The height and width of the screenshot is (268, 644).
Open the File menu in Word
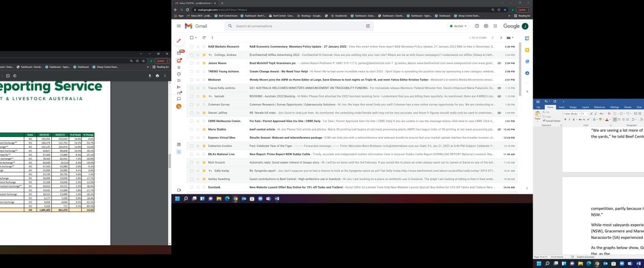[538, 107]
